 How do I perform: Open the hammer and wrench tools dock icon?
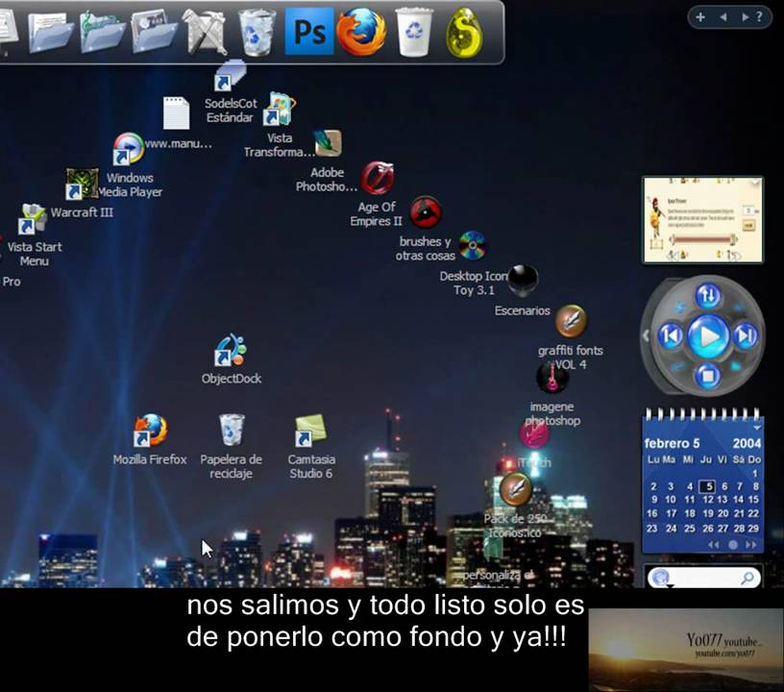[205, 33]
